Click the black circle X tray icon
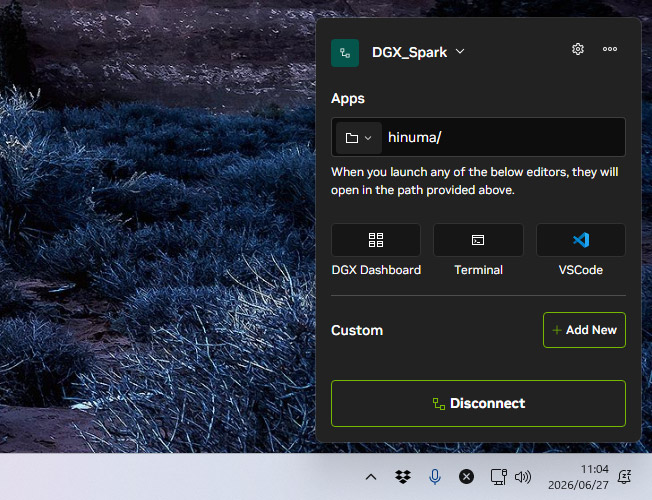This screenshot has height=500, width=652. coord(466,477)
